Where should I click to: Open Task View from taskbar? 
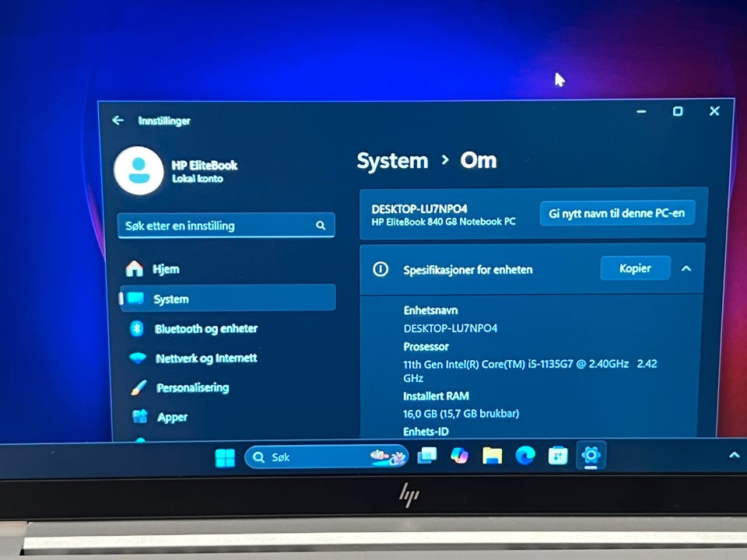(427, 456)
